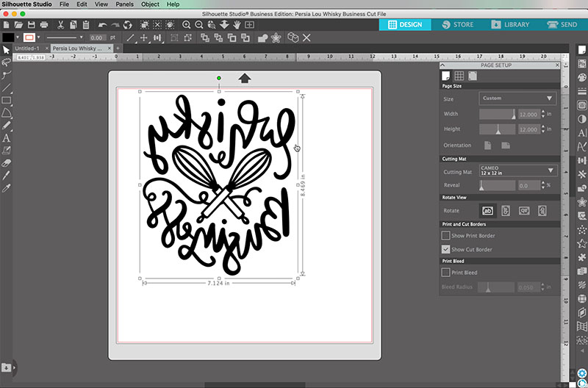Adjust the page Height slider

(498, 129)
